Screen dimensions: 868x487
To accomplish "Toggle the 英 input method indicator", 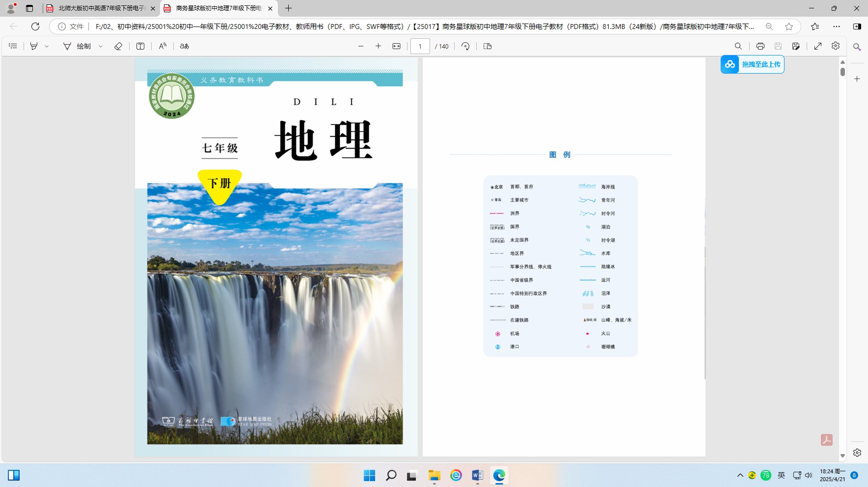I will [781, 475].
